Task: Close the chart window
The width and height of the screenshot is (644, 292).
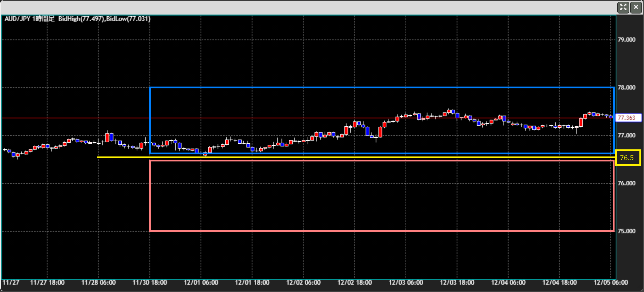Action: point(636,7)
